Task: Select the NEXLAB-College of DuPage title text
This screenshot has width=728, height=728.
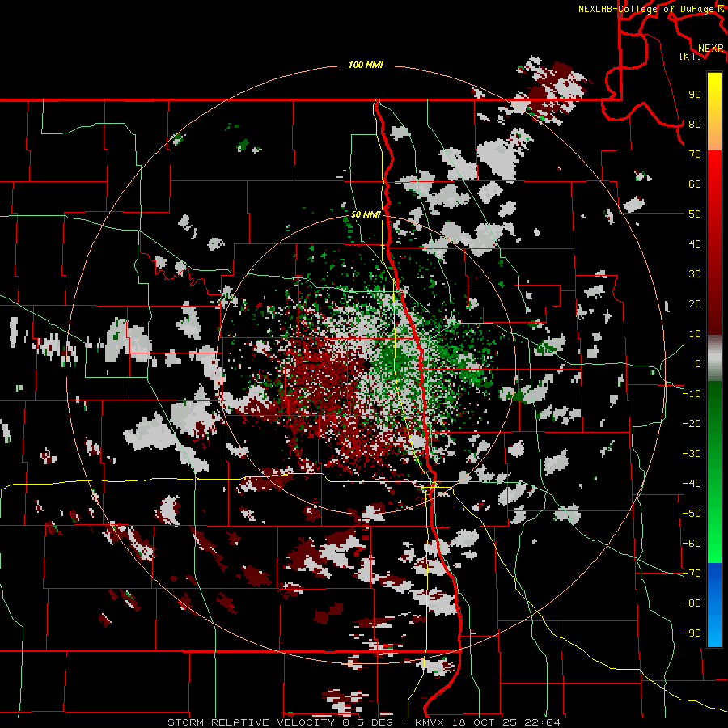Action: (645, 9)
